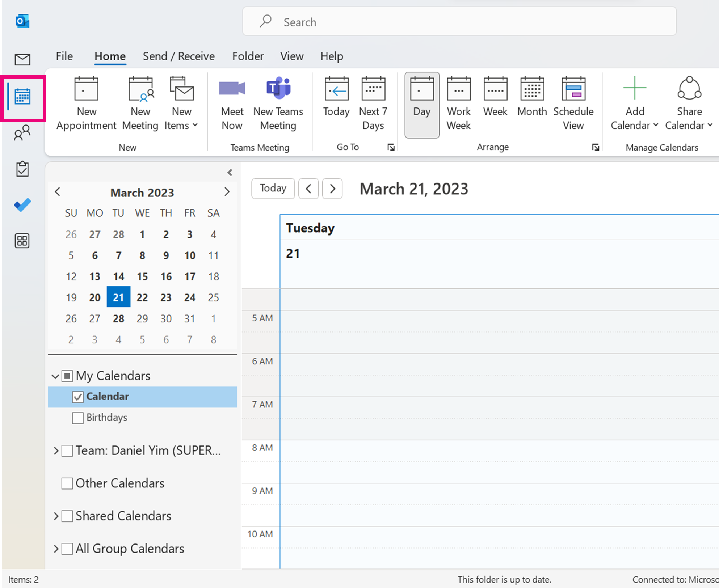719x588 pixels.
Task: Open the Mail view in sidebar
Action: click(22, 60)
